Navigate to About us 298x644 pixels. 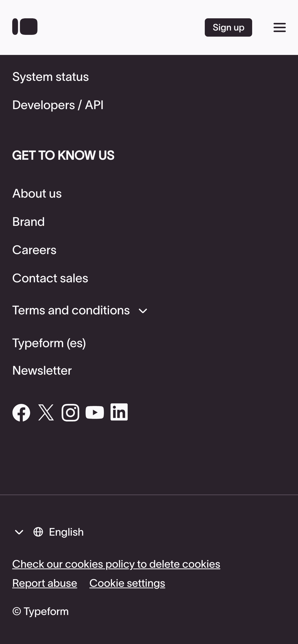coord(37,194)
